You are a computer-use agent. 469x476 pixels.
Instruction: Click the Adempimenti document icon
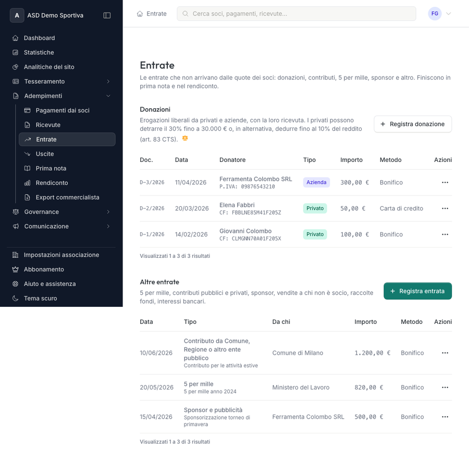[x=16, y=96]
